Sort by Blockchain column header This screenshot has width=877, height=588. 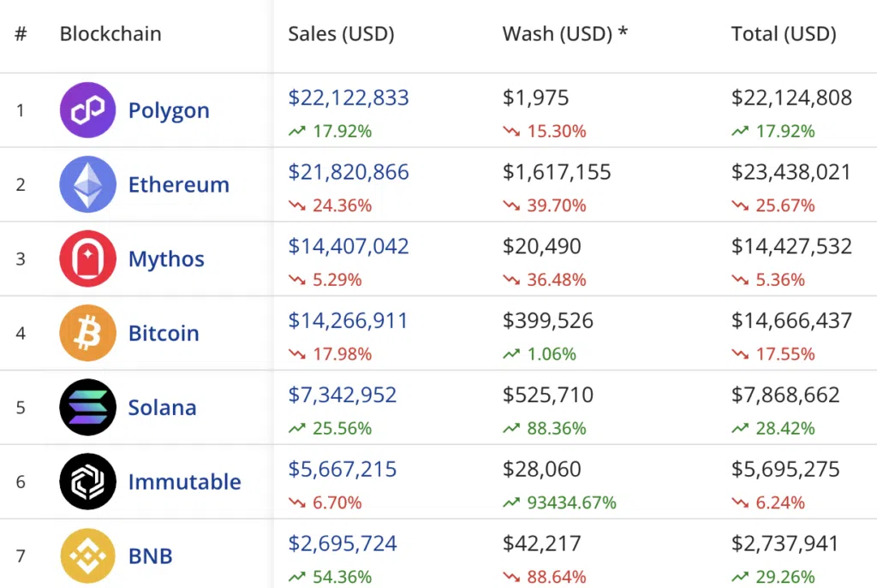point(110,34)
